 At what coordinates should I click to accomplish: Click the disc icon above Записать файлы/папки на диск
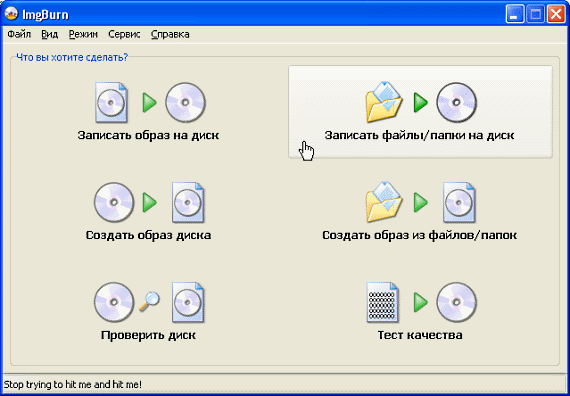[457, 102]
